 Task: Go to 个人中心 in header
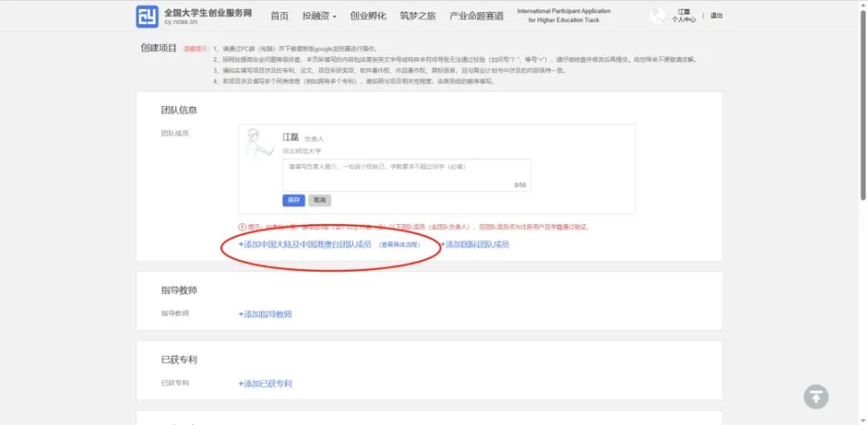coord(684,19)
